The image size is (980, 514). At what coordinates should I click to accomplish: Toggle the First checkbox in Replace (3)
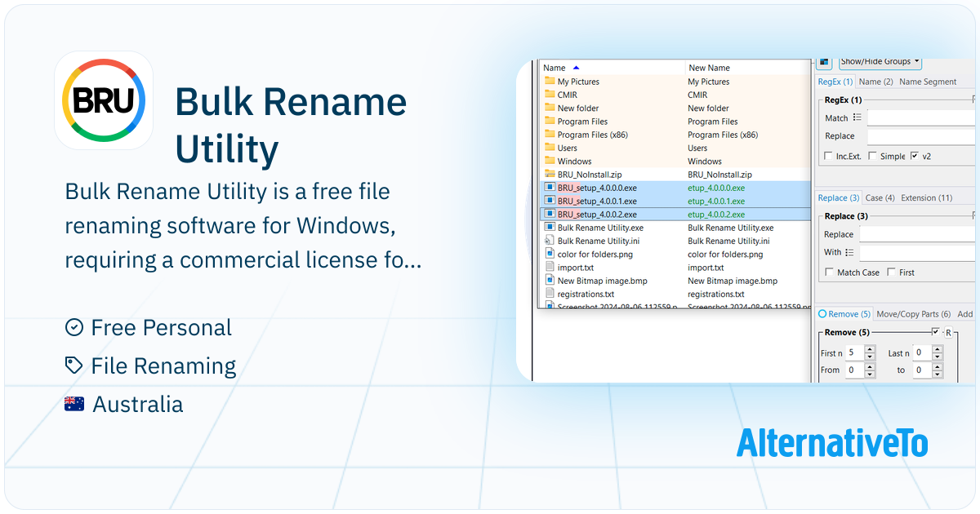click(891, 273)
